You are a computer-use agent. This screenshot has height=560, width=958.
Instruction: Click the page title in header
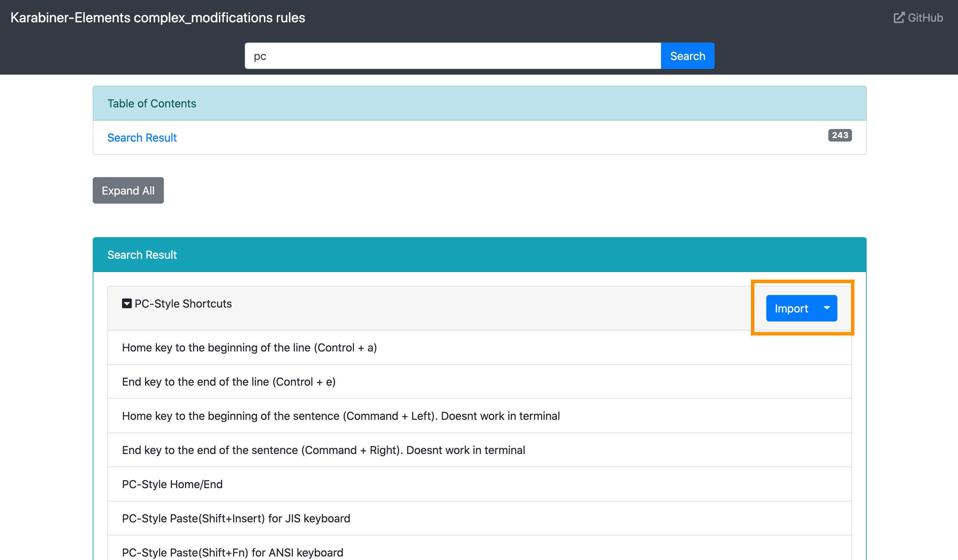tap(157, 18)
